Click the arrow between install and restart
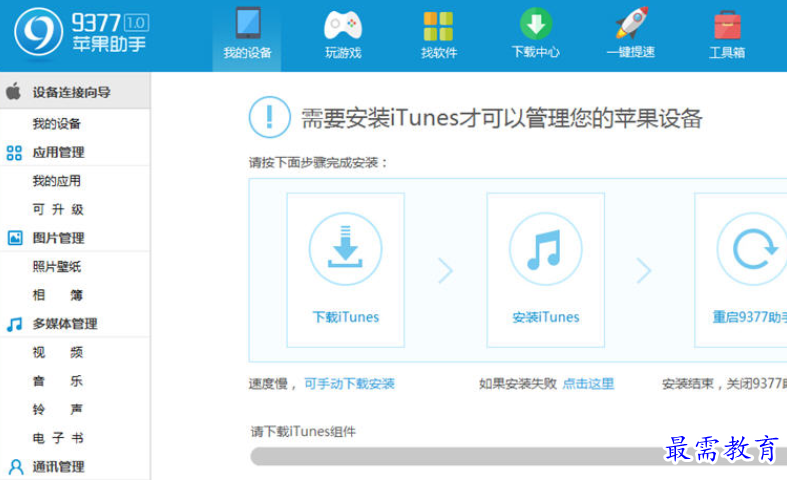787x480 pixels. [644, 271]
